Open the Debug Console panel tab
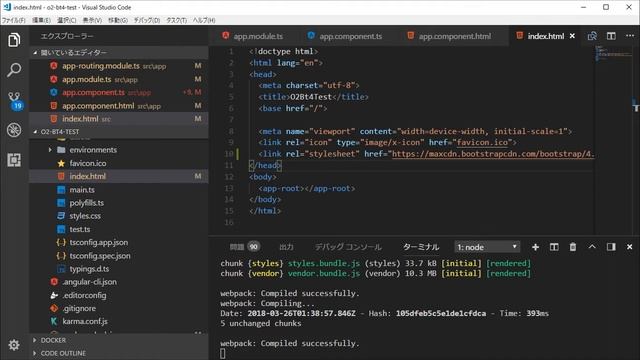This screenshot has width=640, height=360. pos(348,247)
